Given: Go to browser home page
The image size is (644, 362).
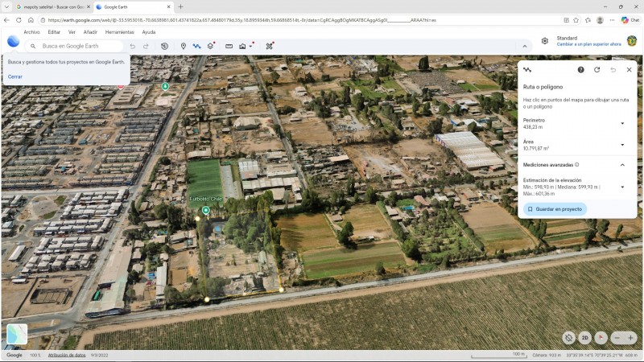Looking at the screenshot, I should [x=31, y=19].
